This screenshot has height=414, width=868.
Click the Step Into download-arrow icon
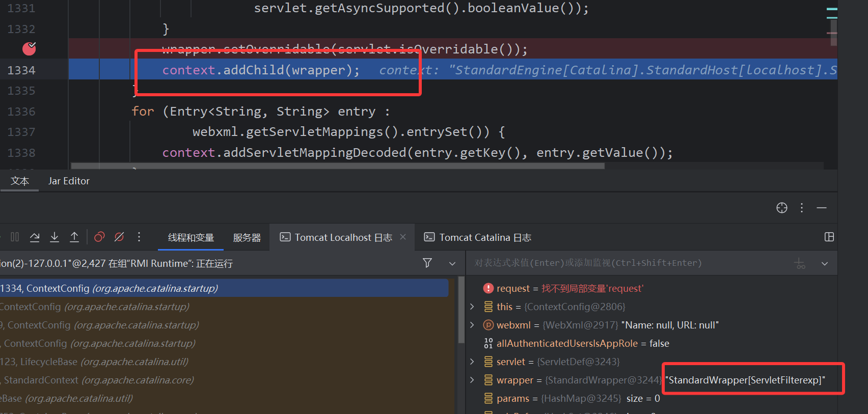(55, 237)
